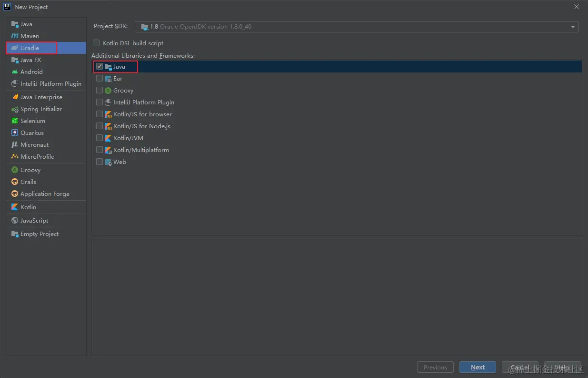Click the Next button
This screenshot has width=588, height=378.
(478, 367)
